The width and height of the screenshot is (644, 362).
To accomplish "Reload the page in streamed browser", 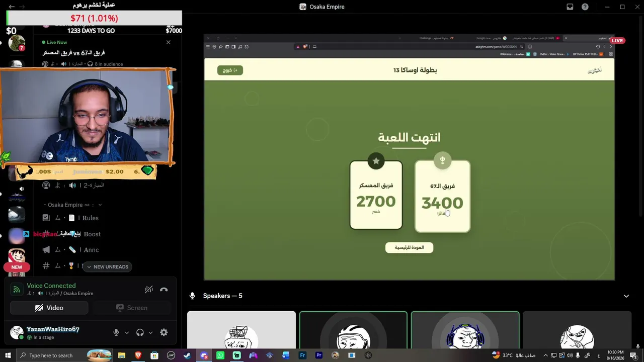I will (598, 47).
